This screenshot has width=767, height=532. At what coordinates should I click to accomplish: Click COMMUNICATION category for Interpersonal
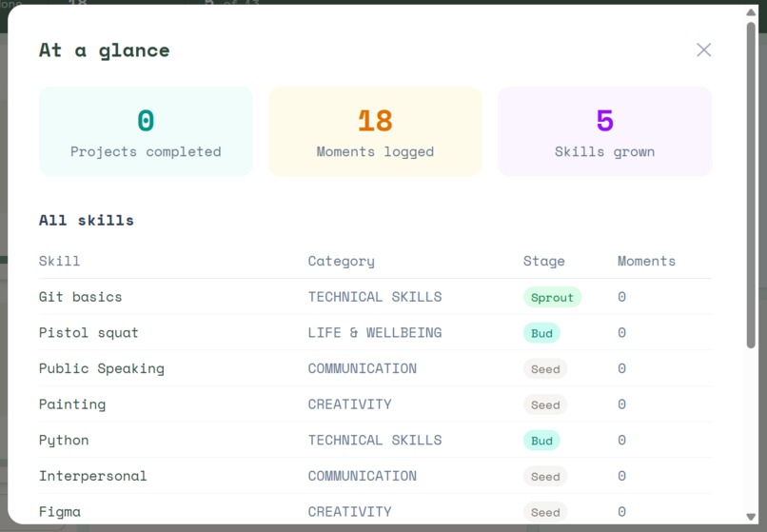pyautogui.click(x=363, y=476)
